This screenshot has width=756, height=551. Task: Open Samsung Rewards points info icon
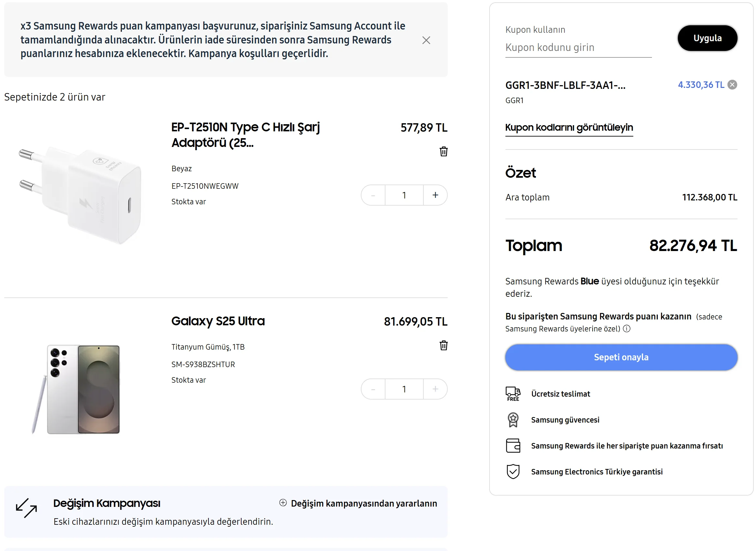click(x=627, y=329)
